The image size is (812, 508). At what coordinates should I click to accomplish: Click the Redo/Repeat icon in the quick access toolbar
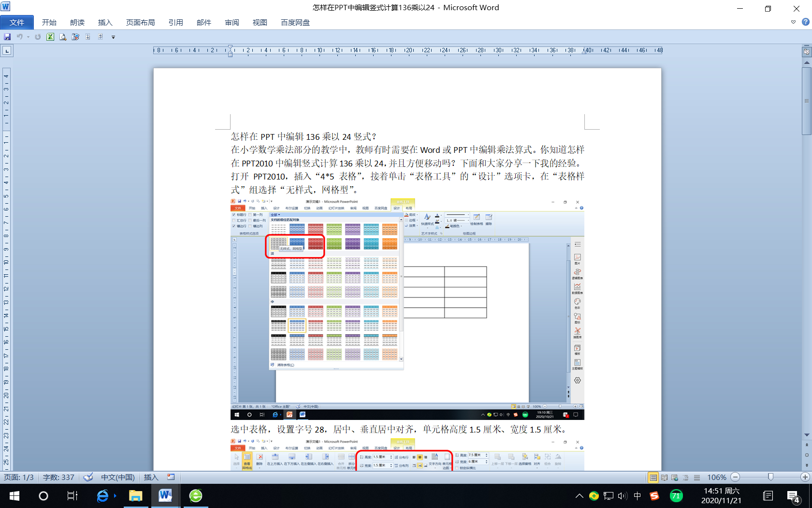pos(38,37)
